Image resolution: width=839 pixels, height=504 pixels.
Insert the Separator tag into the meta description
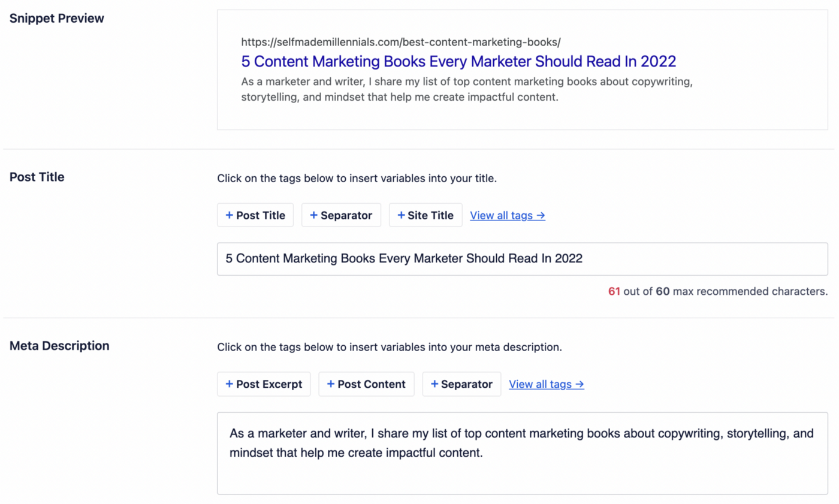(461, 384)
